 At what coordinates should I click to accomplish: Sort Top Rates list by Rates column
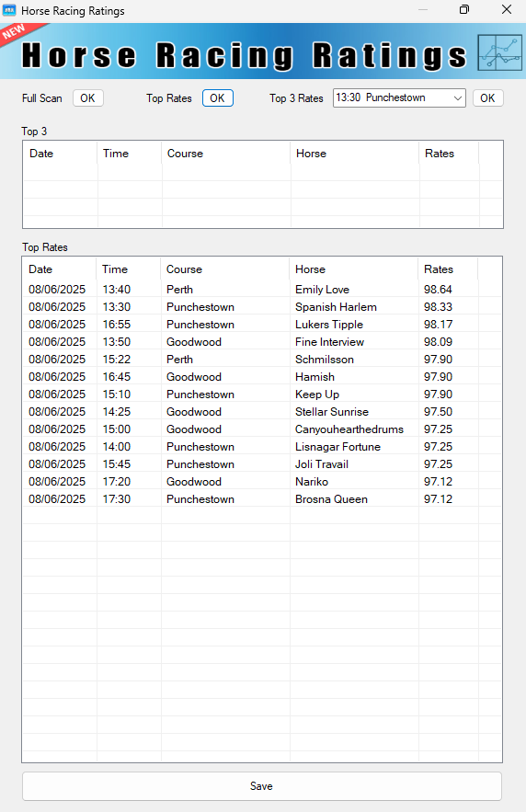coord(448,269)
